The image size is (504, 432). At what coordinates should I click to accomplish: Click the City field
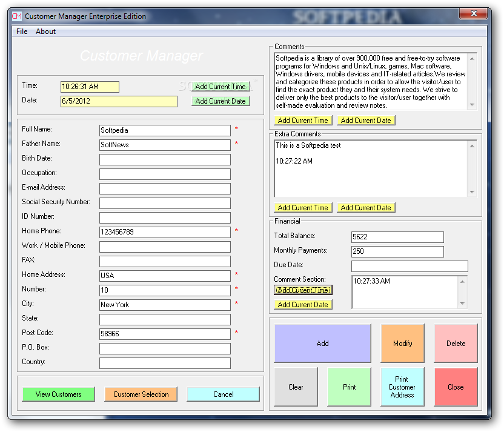coord(165,305)
